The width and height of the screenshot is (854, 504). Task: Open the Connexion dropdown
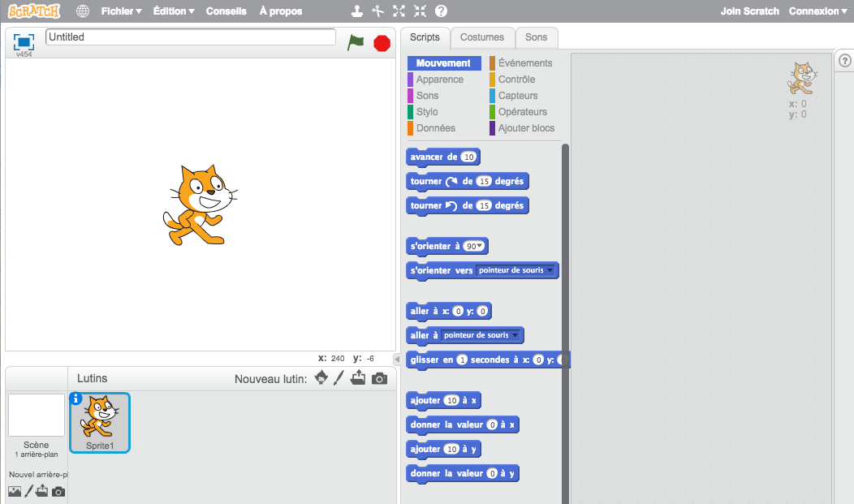click(817, 11)
